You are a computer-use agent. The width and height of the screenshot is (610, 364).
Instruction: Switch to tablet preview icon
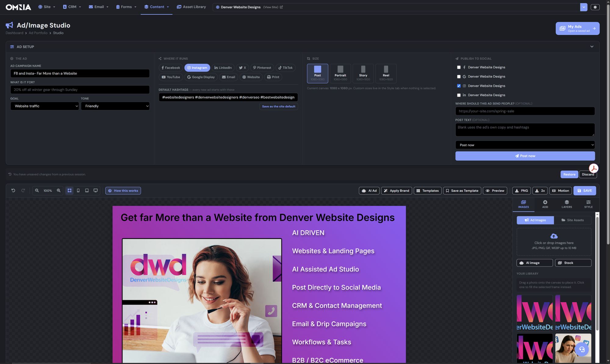coord(87,190)
